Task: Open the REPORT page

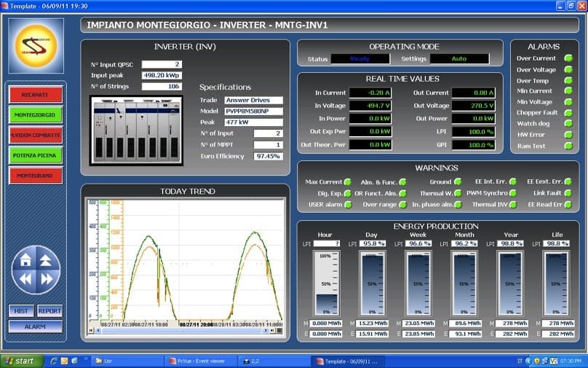Action: [x=49, y=311]
